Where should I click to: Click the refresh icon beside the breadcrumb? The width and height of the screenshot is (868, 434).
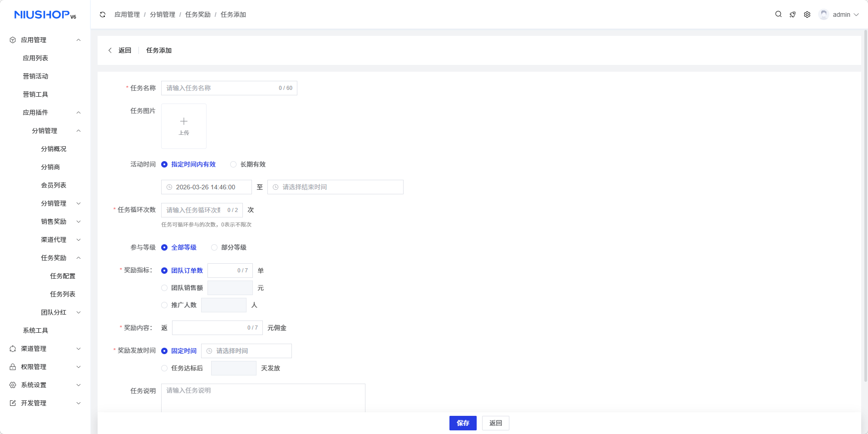coord(103,15)
